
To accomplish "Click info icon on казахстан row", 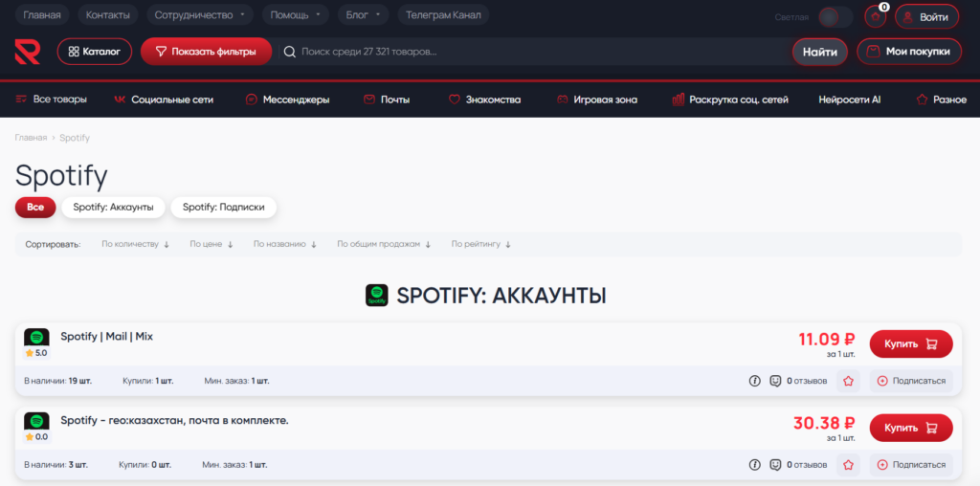I will (755, 465).
